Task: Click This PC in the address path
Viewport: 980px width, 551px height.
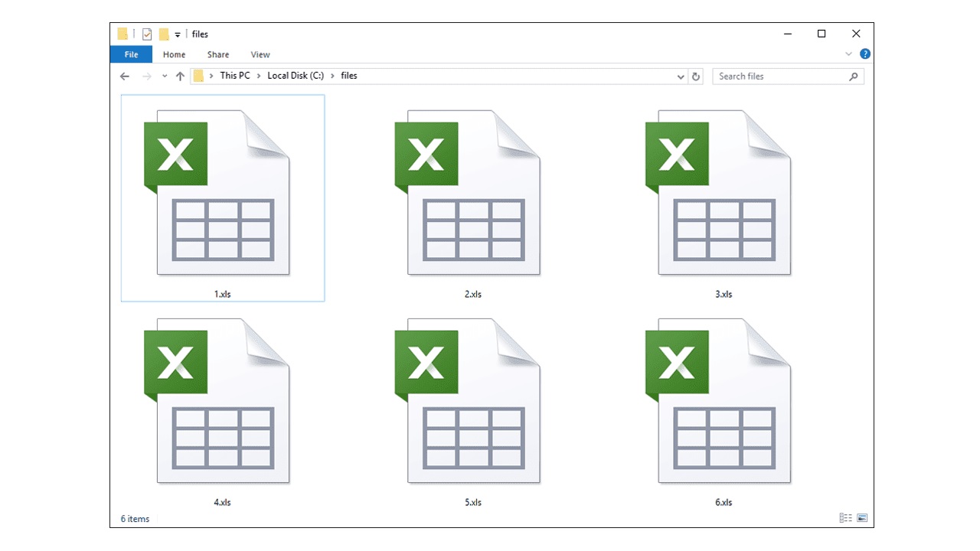Action: [235, 76]
